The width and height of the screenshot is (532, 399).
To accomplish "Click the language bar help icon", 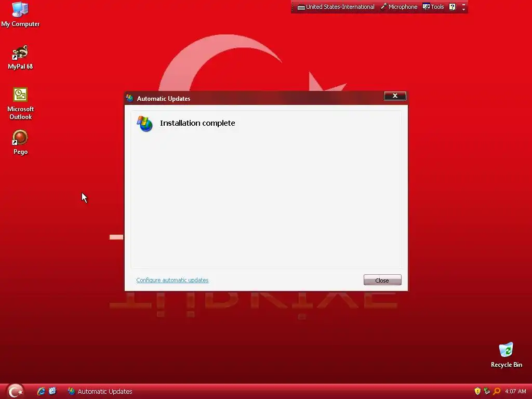I will (453, 7).
